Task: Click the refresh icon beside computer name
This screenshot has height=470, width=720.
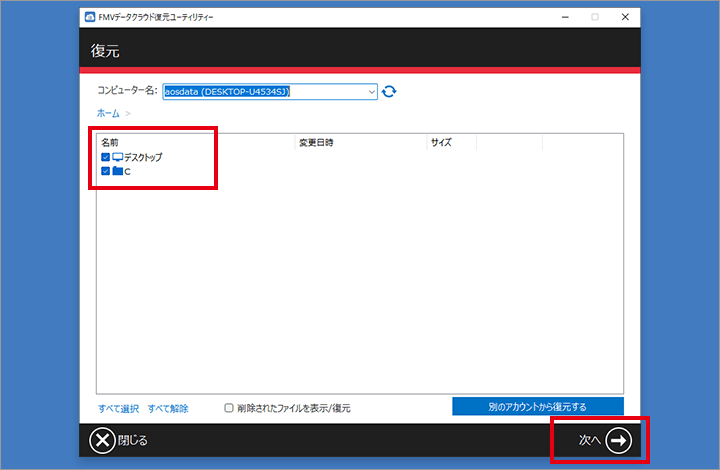Action: pos(389,91)
